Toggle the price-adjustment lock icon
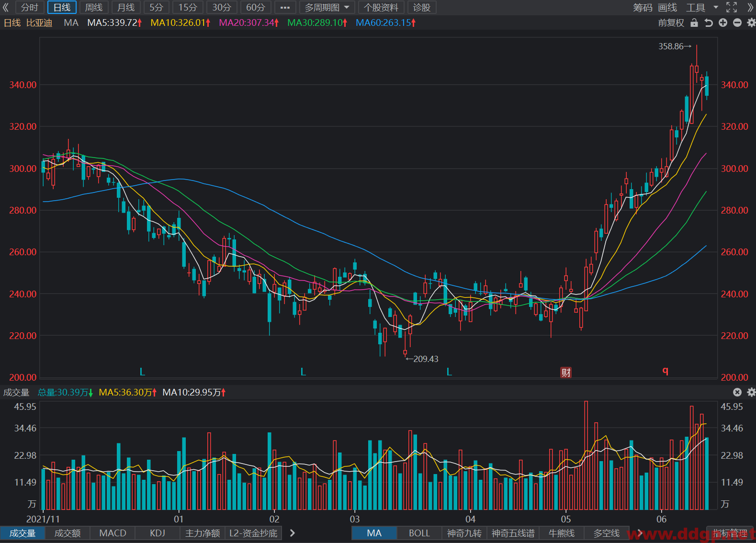756x543 pixels. coord(694,23)
